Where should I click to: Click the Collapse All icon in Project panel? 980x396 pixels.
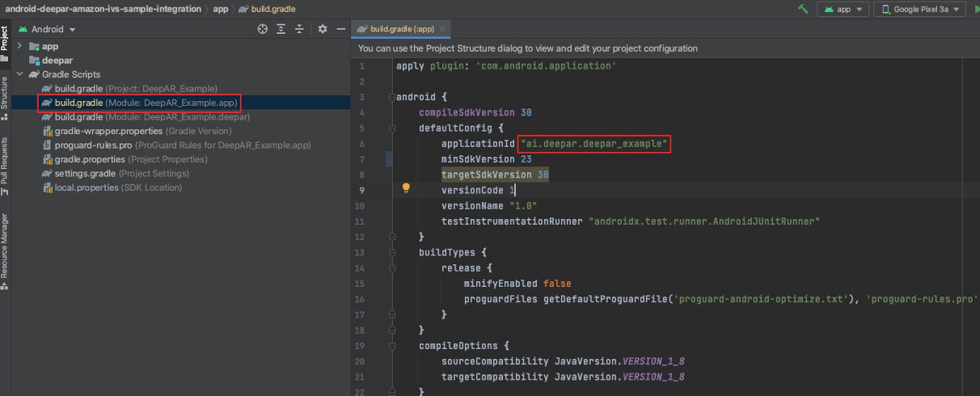[300, 29]
